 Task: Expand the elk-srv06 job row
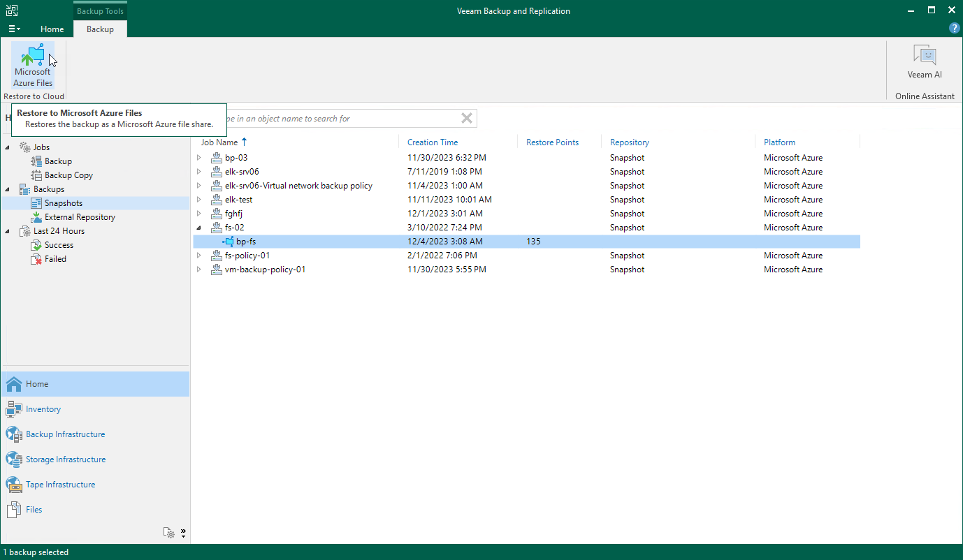(198, 172)
